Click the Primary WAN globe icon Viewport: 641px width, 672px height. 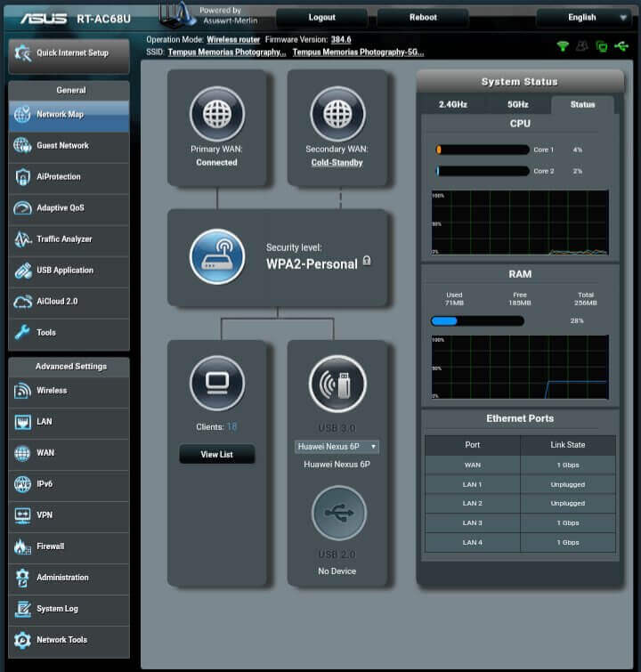pos(217,114)
